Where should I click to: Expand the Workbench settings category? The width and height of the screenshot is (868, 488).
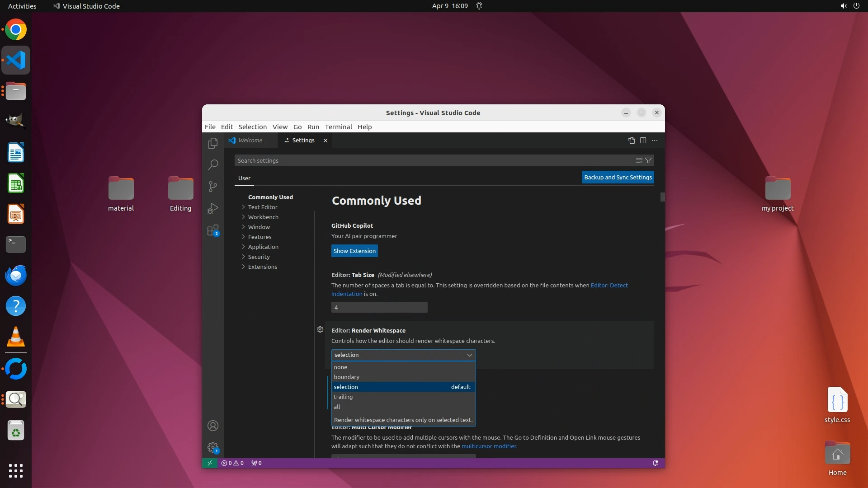point(263,217)
